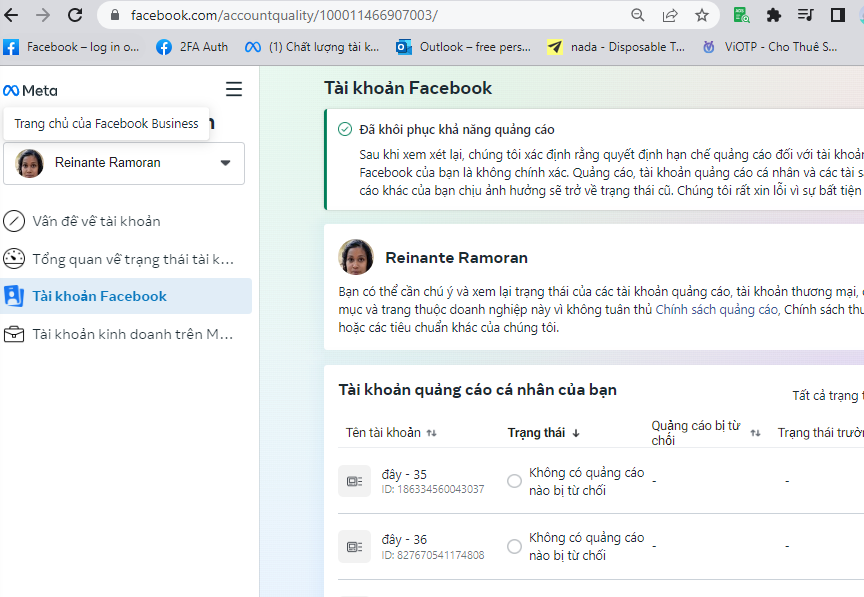The image size is (864, 597).
Task: Click the Tài khoản Facebook profile icon
Action: 14,296
